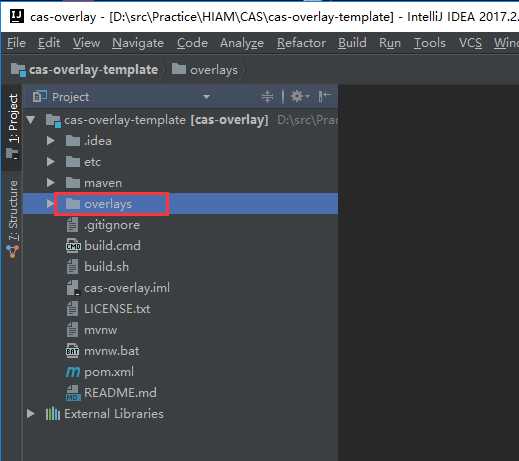Open the Tools menu
519x461 pixels.
tap(429, 43)
